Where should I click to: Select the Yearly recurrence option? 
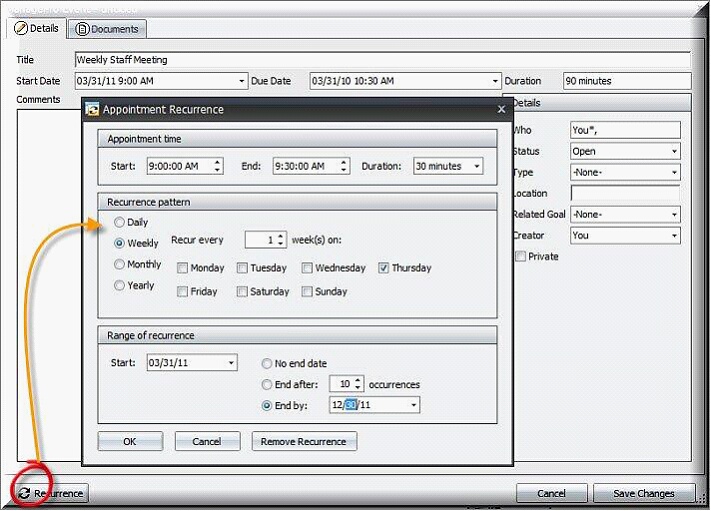119,285
